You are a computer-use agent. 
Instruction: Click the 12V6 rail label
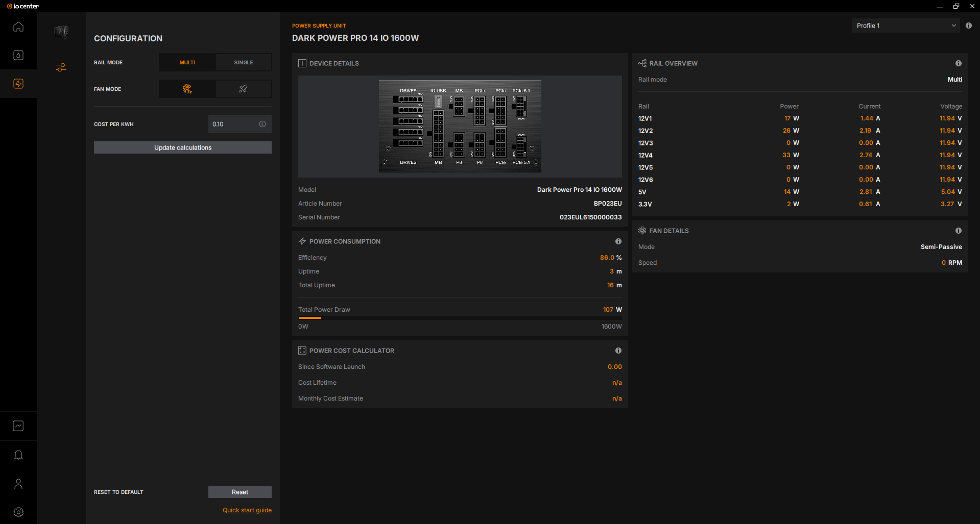tap(646, 180)
